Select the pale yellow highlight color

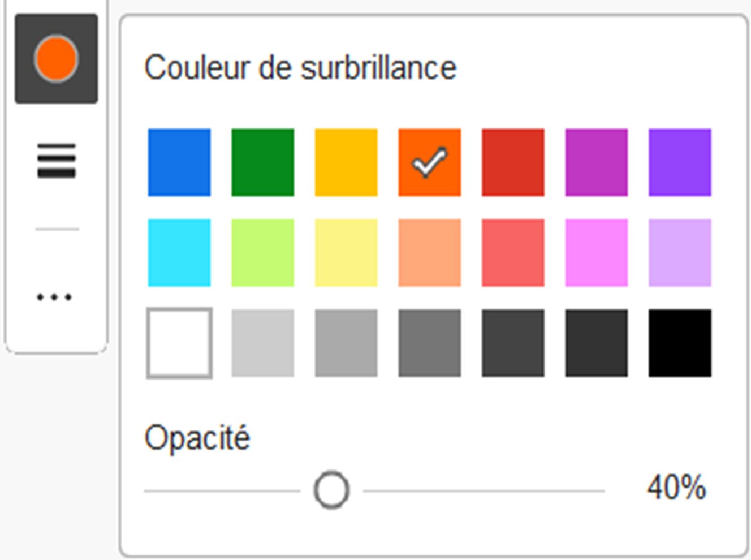point(346,252)
